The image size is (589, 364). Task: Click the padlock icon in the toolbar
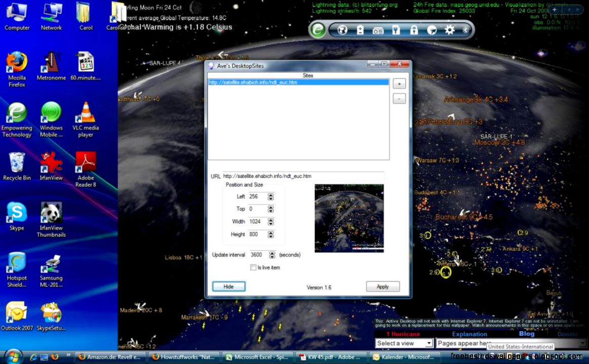[414, 30]
